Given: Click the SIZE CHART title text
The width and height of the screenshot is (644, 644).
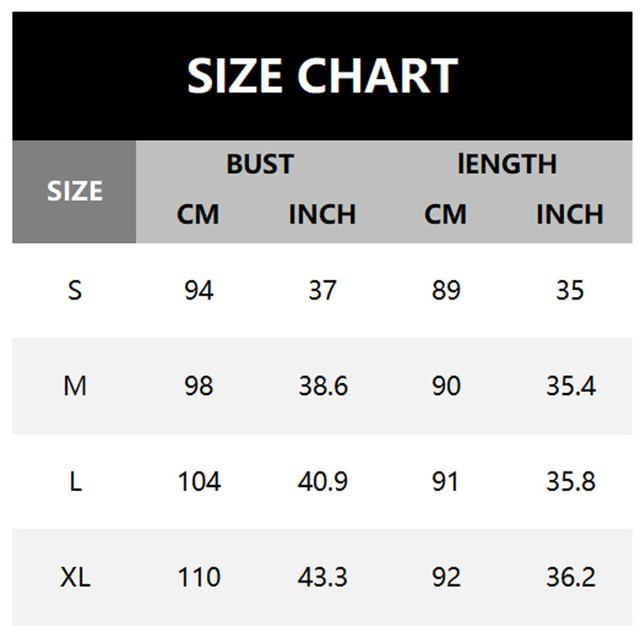Looking at the screenshot, I should [x=322, y=76].
